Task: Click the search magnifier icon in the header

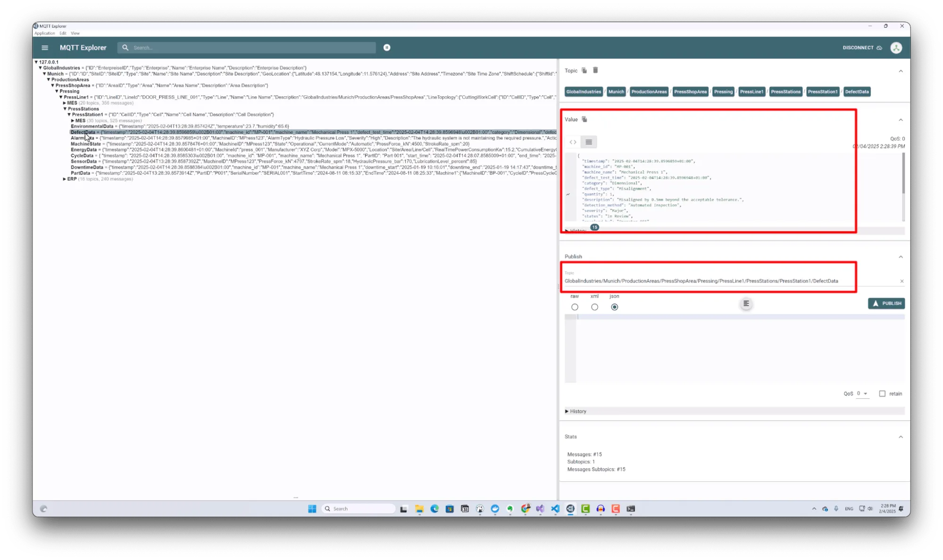Action: pos(125,48)
